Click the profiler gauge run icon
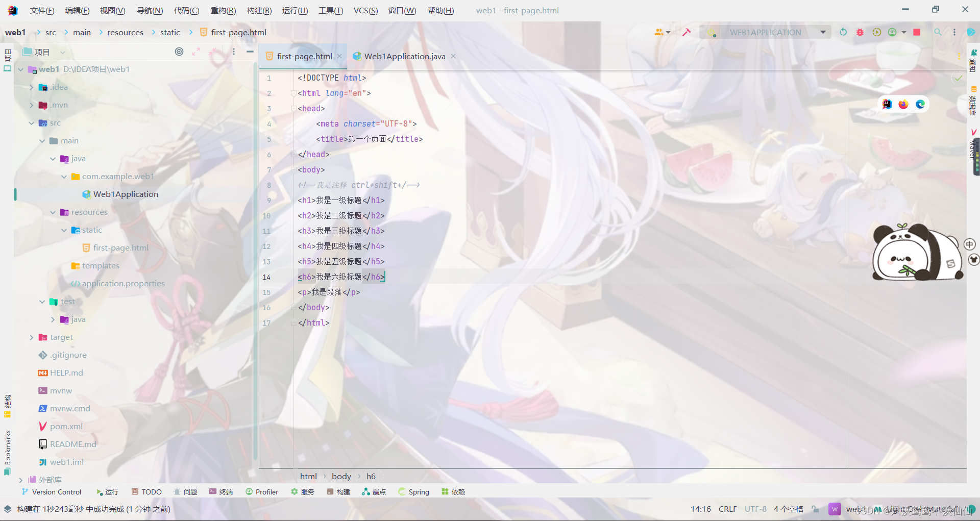The width and height of the screenshot is (980, 521). (892, 32)
